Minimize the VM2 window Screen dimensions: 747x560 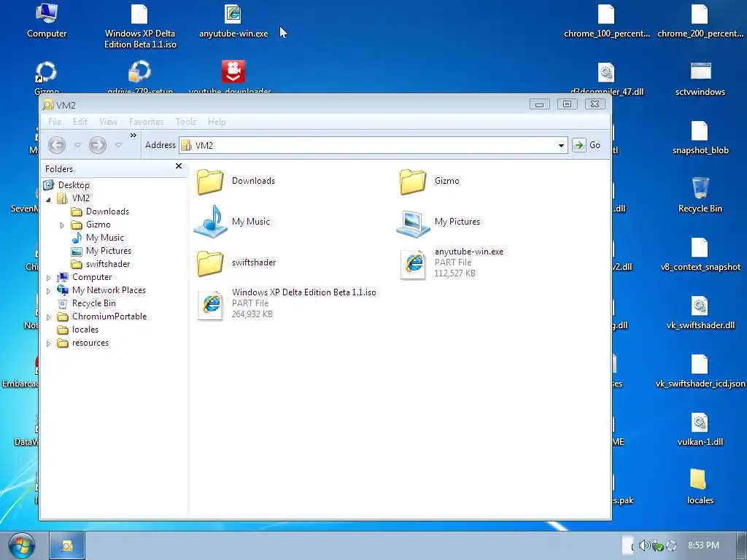pos(539,104)
